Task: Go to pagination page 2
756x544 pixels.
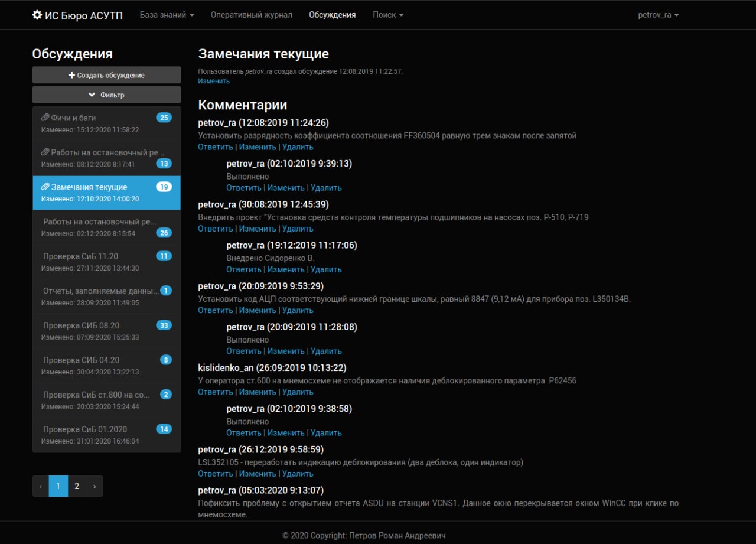Action: click(77, 486)
